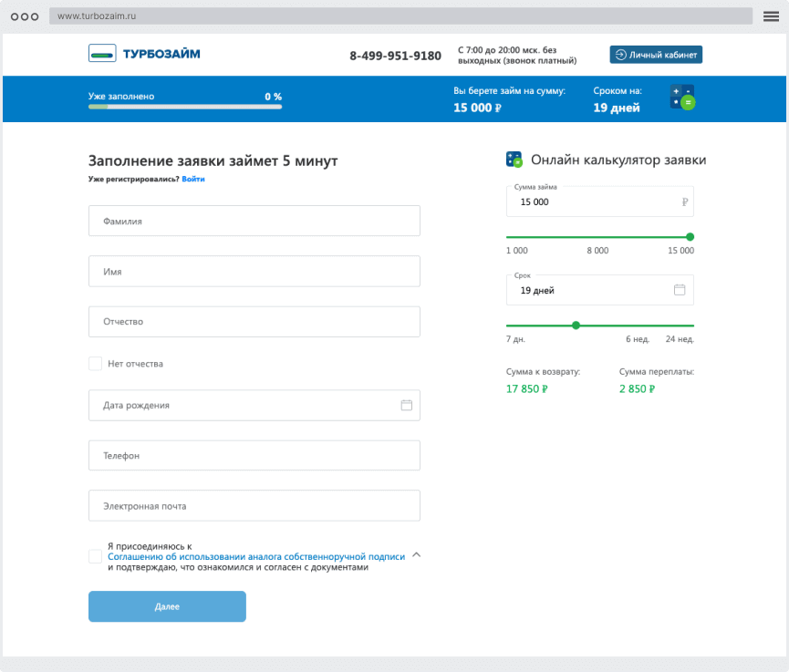Open the Соглашение об использовании аналога link
This screenshot has width=789, height=672.
[x=256, y=556]
